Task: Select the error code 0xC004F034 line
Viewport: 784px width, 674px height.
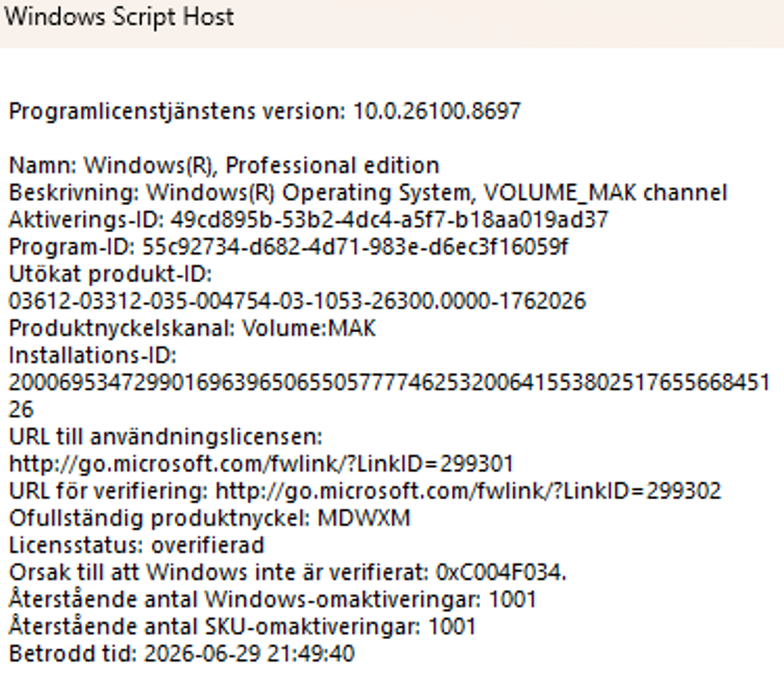Action: (287, 572)
